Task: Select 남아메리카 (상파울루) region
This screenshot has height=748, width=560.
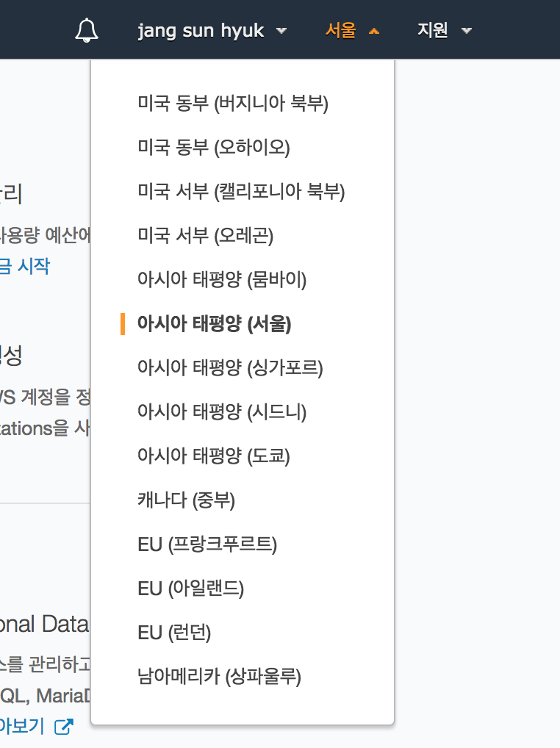Action: click(x=219, y=676)
